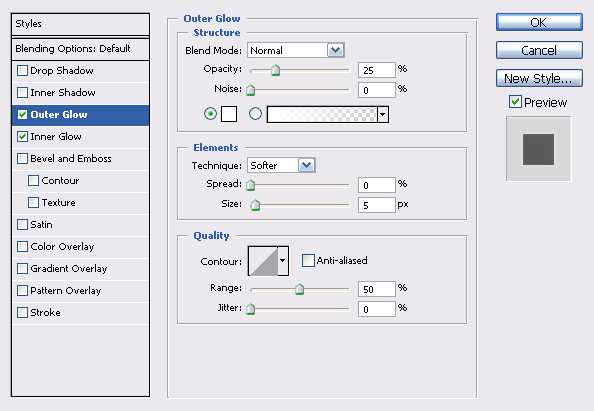The height and width of the screenshot is (411, 594).
Task: Select Blending Options: Default
Action: (80, 49)
